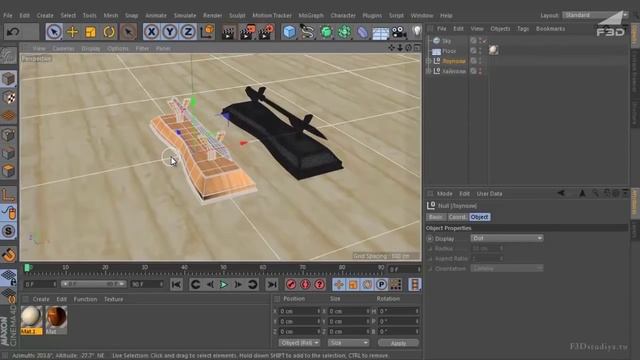640x360 pixels.
Task: Click the timeline preview range bar
Action: tap(93, 284)
